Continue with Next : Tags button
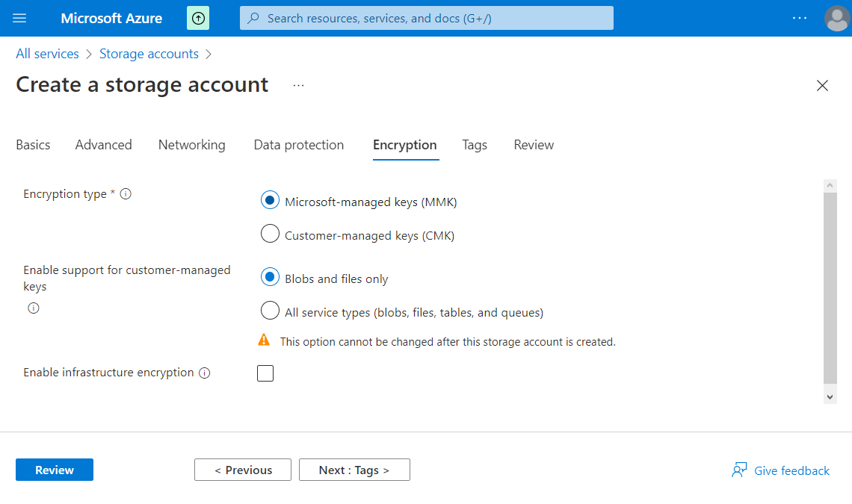The width and height of the screenshot is (852, 504). point(354,470)
